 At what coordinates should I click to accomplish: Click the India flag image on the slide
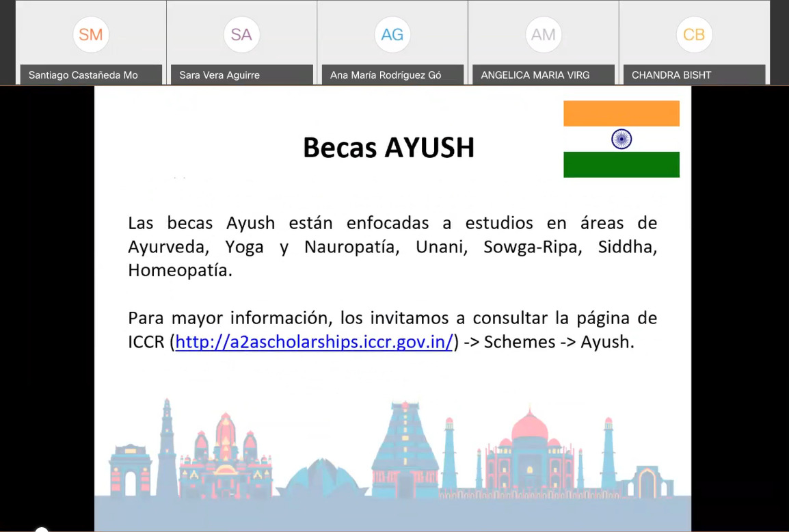(x=621, y=139)
